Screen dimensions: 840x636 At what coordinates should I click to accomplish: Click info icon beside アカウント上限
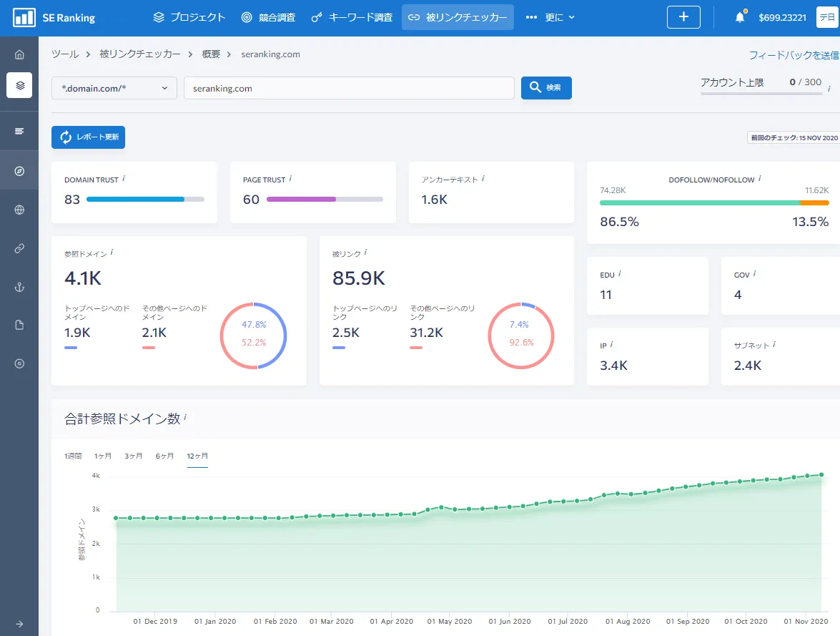tap(829, 89)
